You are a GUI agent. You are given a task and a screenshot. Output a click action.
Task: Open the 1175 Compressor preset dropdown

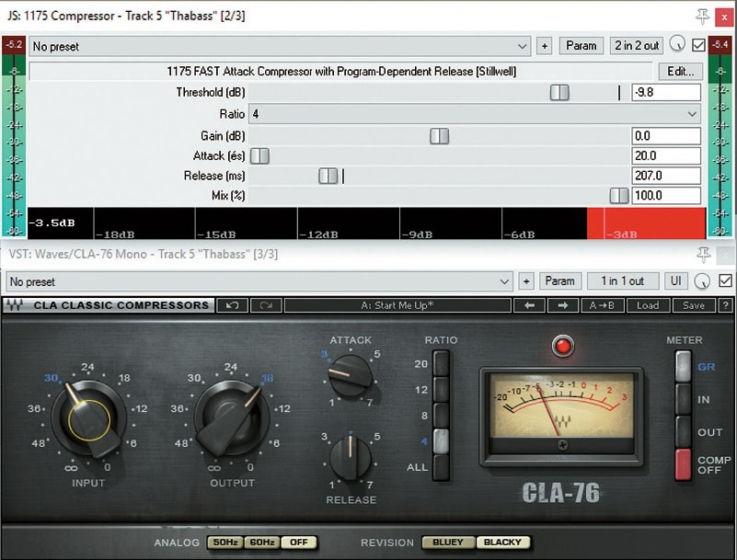pyautogui.click(x=280, y=47)
